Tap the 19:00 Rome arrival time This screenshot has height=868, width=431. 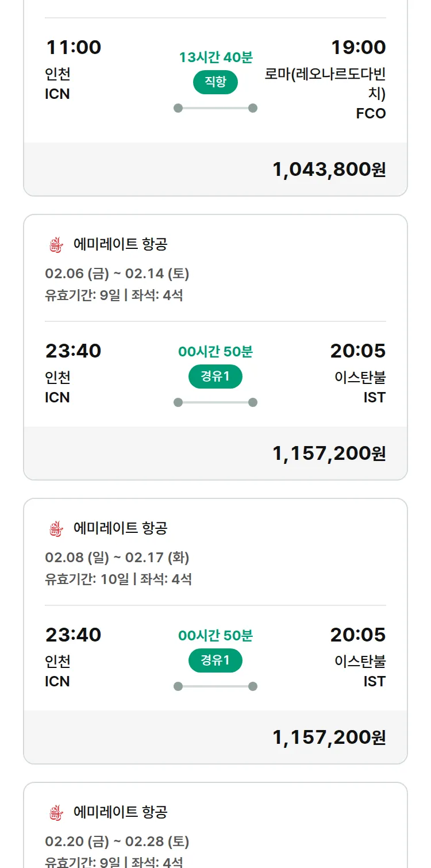click(x=358, y=47)
